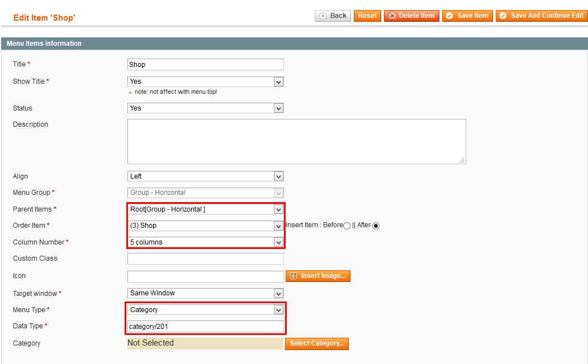Open the Menu Group dropdown
This screenshot has width=588, height=364.
coord(206,193)
